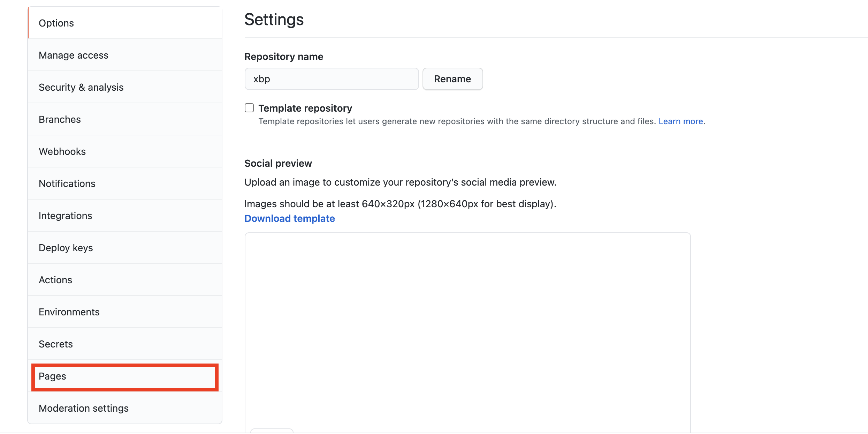
Task: Navigate to Notifications settings
Action: point(67,184)
